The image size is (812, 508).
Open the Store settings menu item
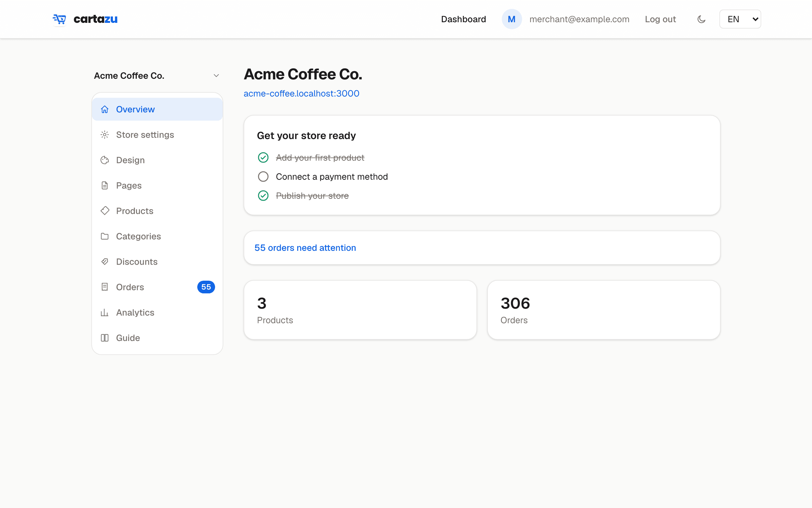157,135
